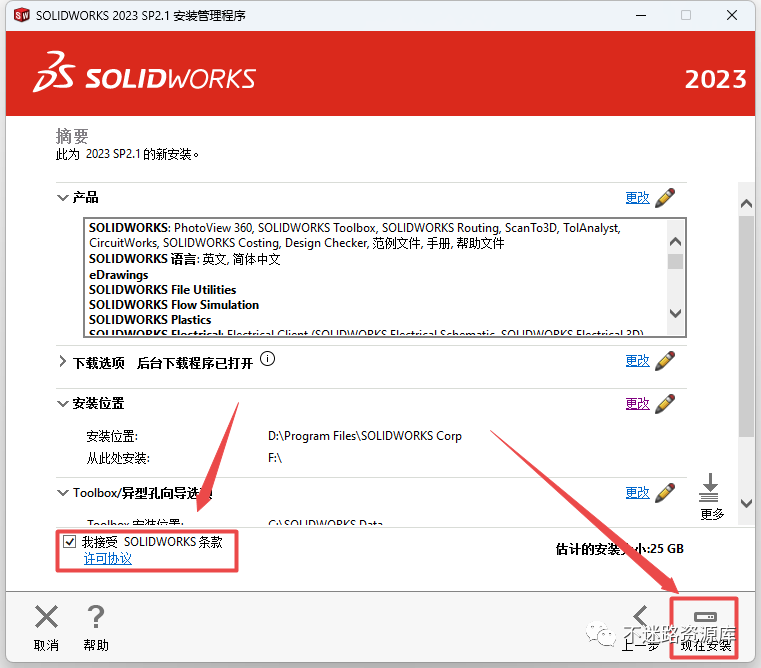Viewport: 761px width, 668px height.
Task: Collapse the Toolbox/异型孔向导 section
Action: [63, 493]
